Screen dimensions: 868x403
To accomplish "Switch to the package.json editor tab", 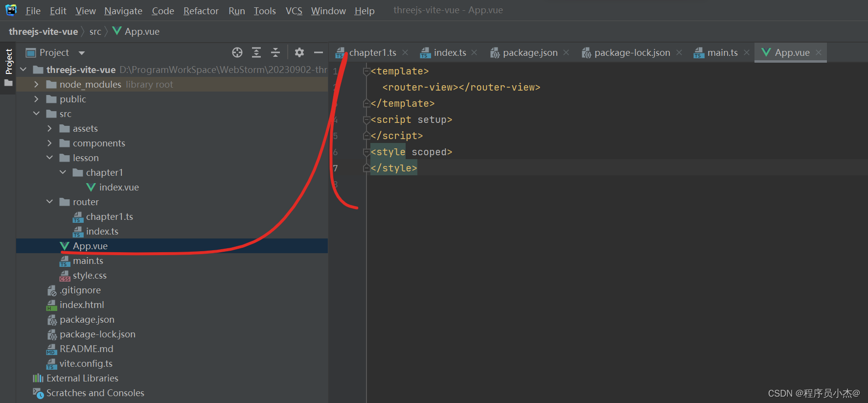I will (530, 52).
